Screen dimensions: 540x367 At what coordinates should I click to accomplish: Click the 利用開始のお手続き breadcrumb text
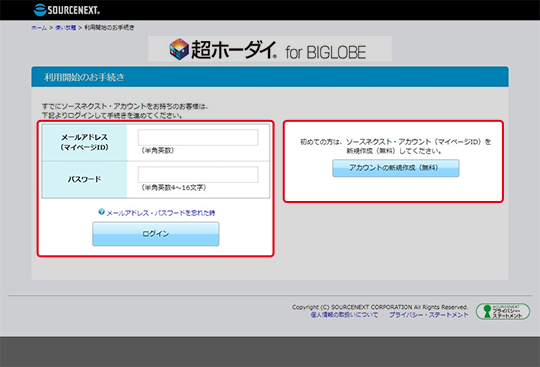109,28
